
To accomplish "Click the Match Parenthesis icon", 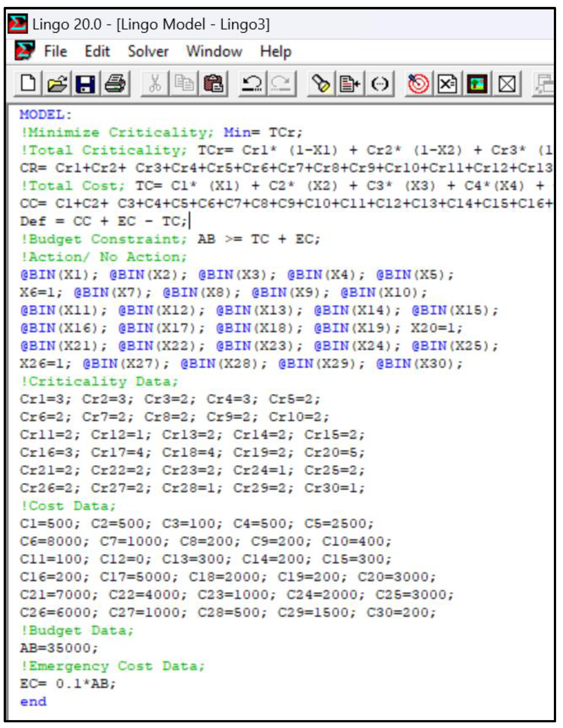I will (x=379, y=83).
